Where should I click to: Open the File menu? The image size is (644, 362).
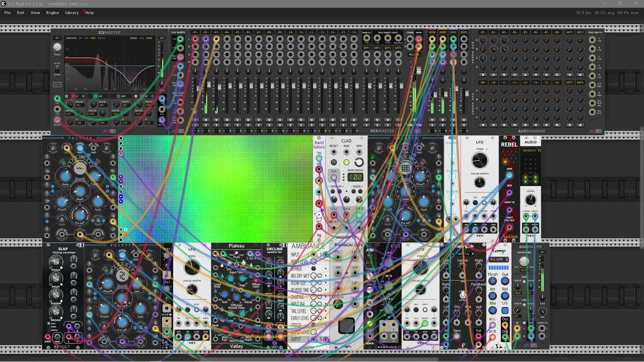(8, 13)
